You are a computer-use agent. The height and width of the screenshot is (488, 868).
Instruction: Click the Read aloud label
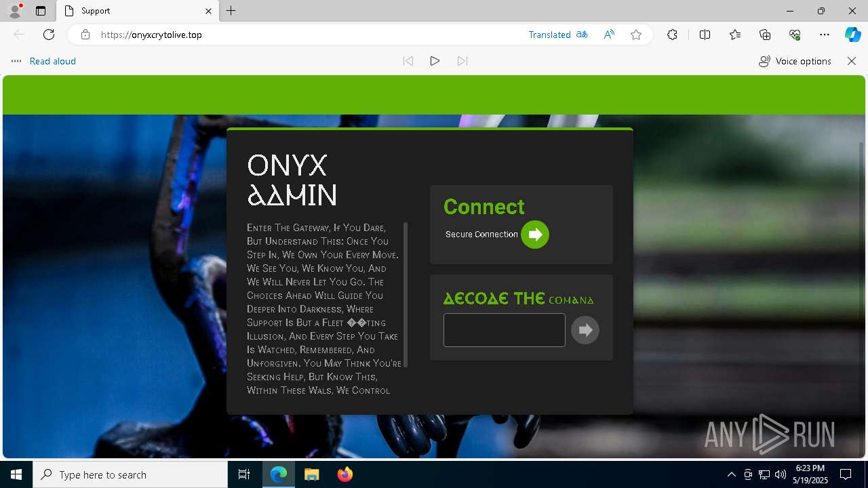tap(53, 61)
